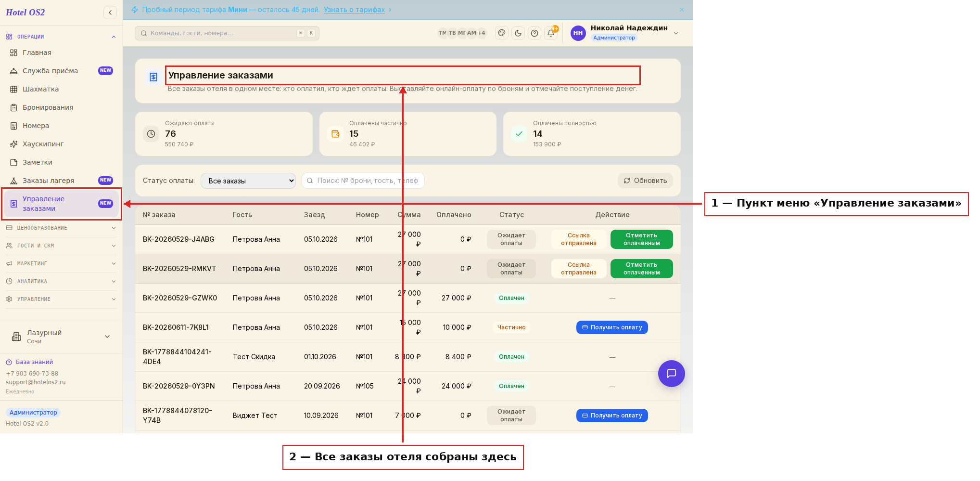Open Служба приёма menu item
The width and height of the screenshot is (980, 481).
click(x=61, y=71)
